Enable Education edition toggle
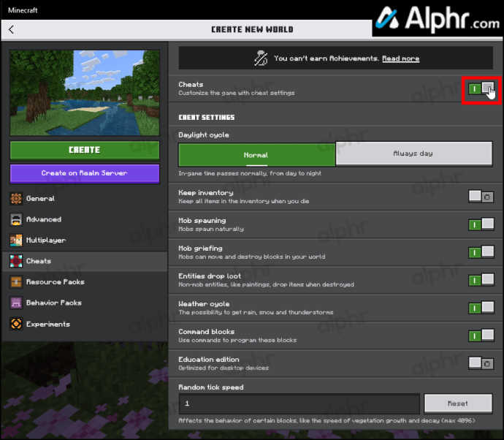Screen dimensions: 504x440 [481, 363]
